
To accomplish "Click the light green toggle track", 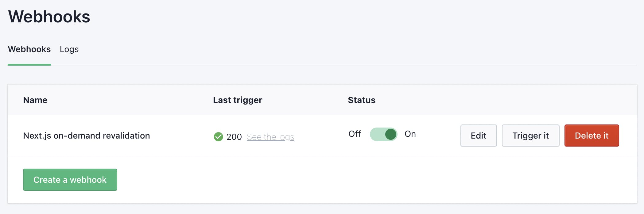I will coord(377,134).
